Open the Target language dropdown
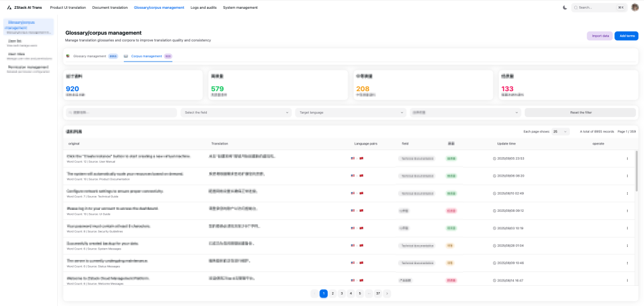 pyautogui.click(x=350, y=112)
